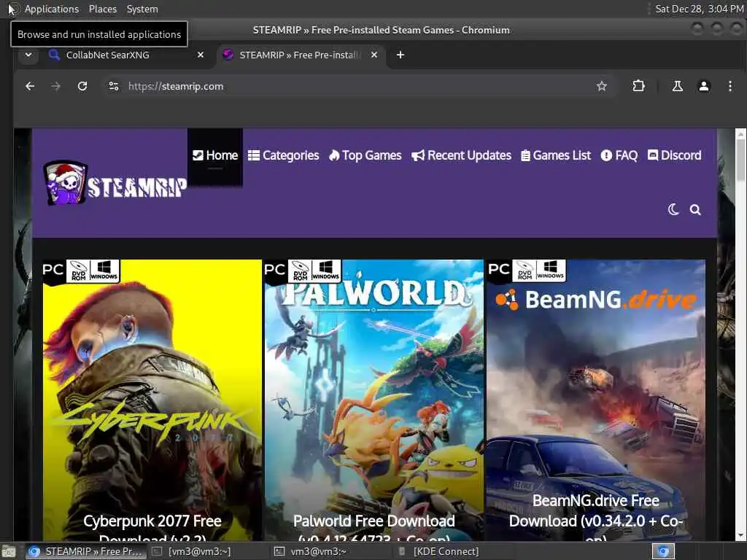
Task: Close the CollabNet SearXNG tab
Action: click(201, 55)
